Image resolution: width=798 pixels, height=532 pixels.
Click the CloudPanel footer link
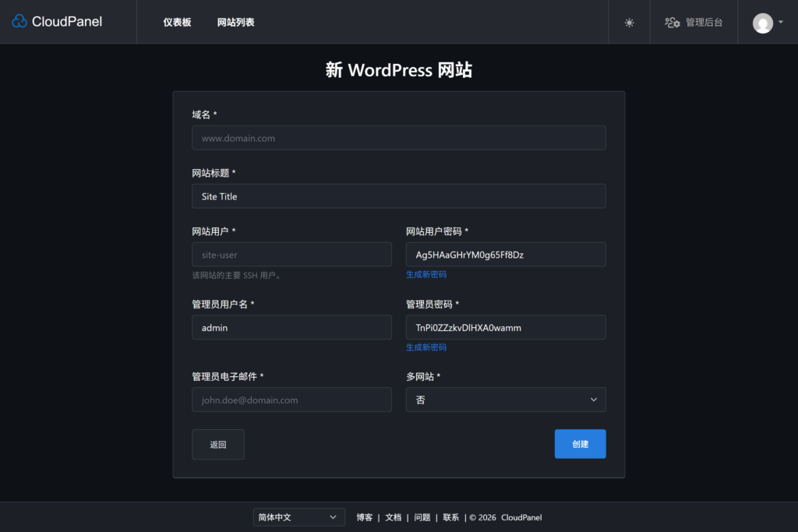pyautogui.click(x=521, y=517)
